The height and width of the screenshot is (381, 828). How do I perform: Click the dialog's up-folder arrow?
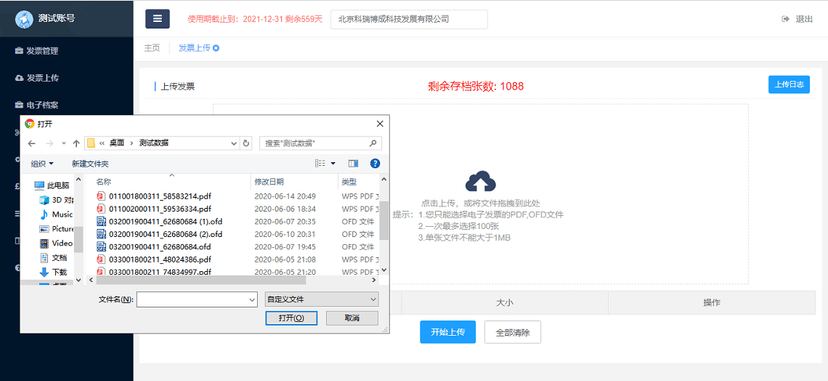pos(76,143)
